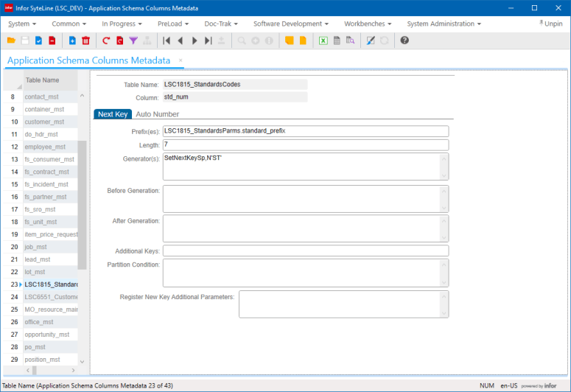The image size is (571, 392).
Task: Click the blue save-and-close document icon
Action: coord(38,41)
